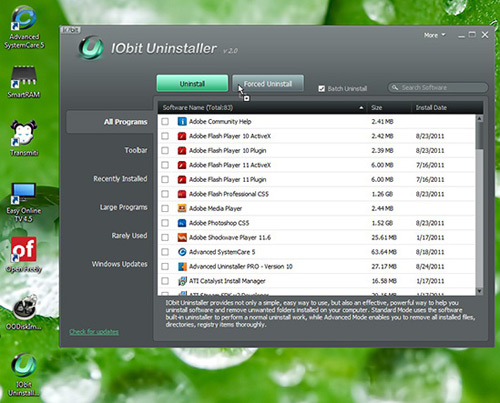This screenshot has width=500, height=403.
Task: Show All Programs category
Action: coord(110,122)
